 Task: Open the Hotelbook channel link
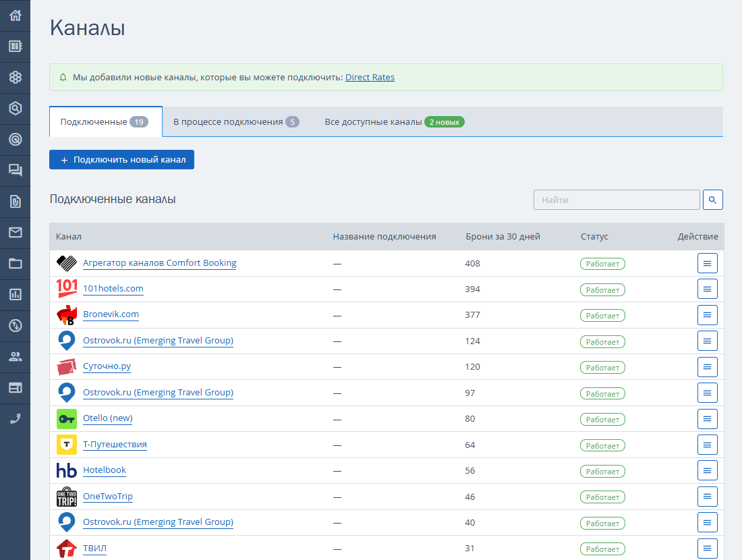[105, 470]
